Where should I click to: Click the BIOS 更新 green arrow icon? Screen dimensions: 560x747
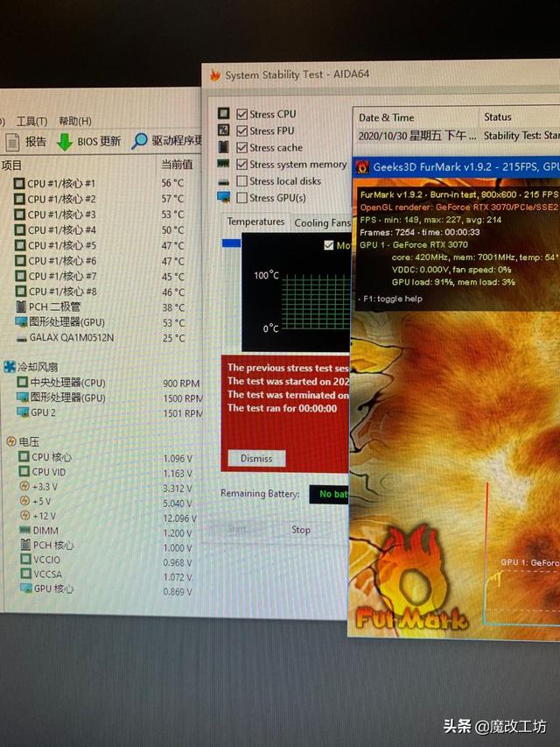(x=65, y=141)
